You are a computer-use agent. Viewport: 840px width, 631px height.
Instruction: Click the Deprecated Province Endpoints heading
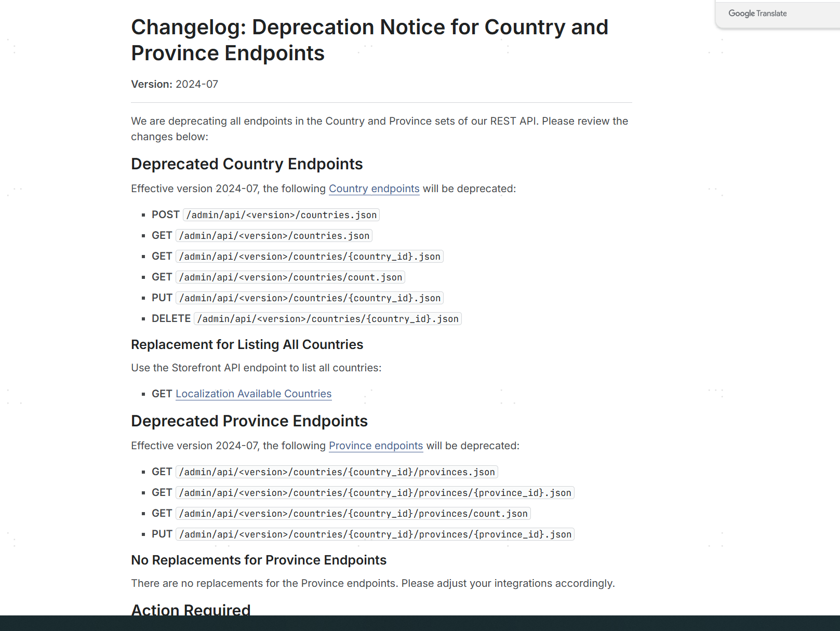pyautogui.click(x=249, y=421)
